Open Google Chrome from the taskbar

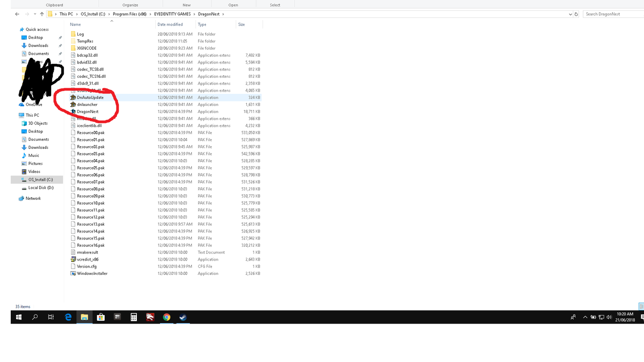pos(166,317)
